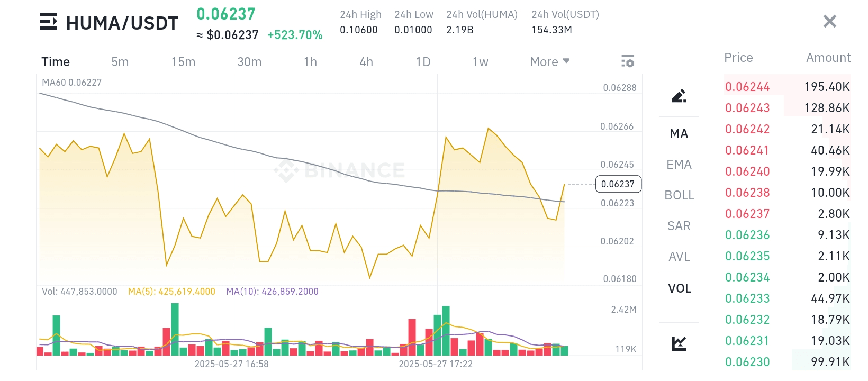Image resolution: width=868 pixels, height=381 pixels.
Task: Click the HUMA/USDT pair title
Action: coord(122,23)
